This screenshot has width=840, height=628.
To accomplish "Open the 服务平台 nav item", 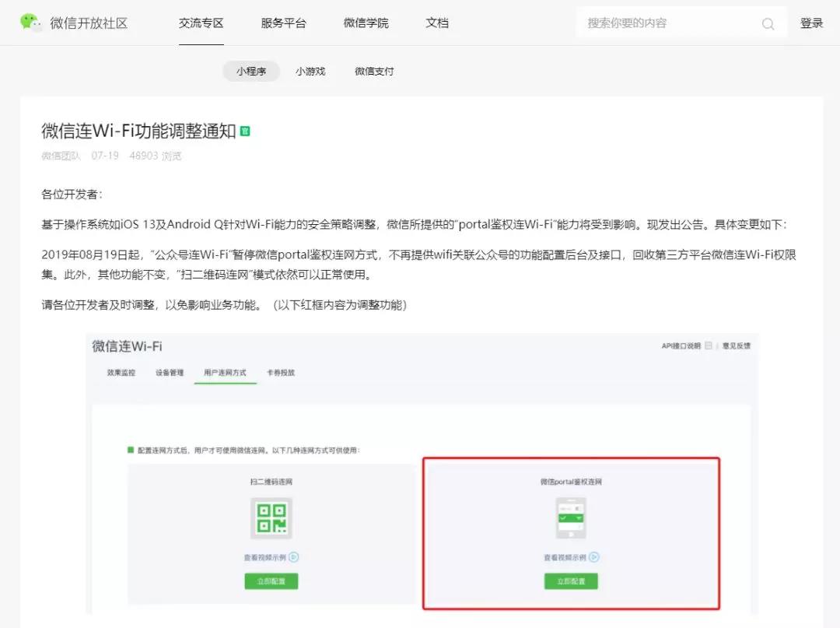I will pos(283,23).
